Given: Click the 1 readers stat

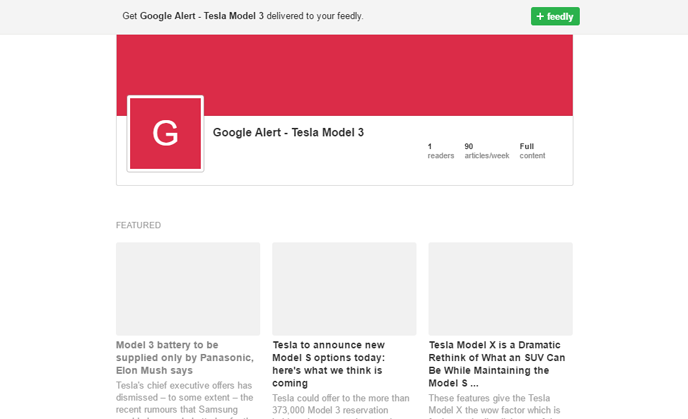Looking at the screenshot, I should 441,151.
